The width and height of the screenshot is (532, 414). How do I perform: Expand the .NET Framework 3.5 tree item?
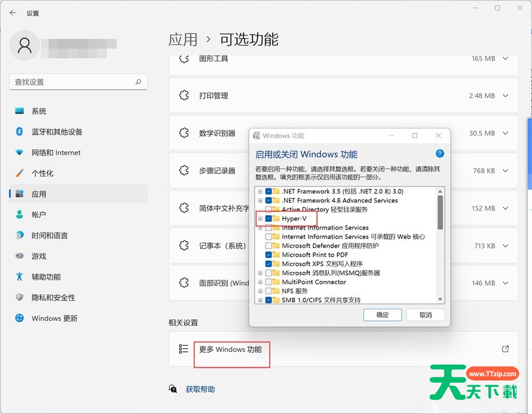point(260,191)
